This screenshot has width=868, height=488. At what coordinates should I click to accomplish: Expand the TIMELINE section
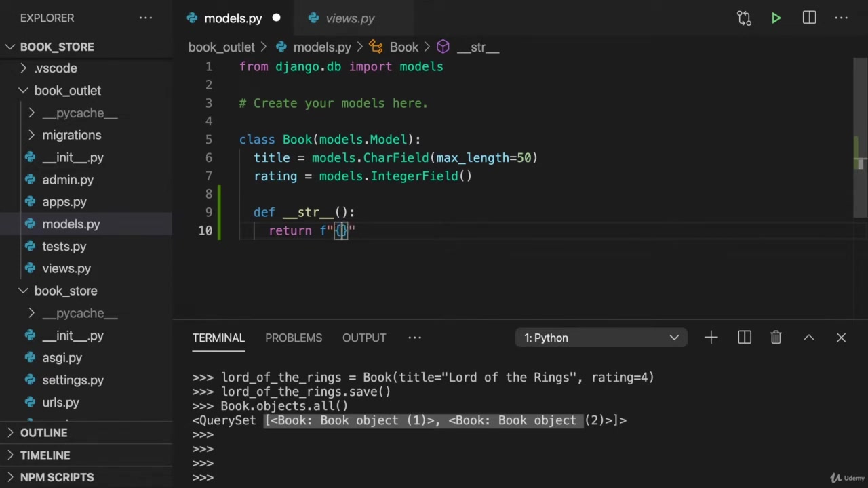click(45, 455)
